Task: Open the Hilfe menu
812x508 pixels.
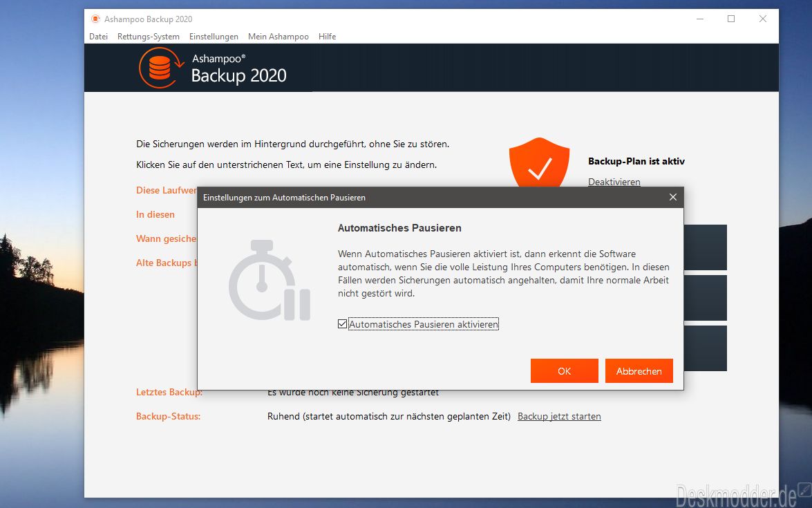Action: [x=328, y=36]
